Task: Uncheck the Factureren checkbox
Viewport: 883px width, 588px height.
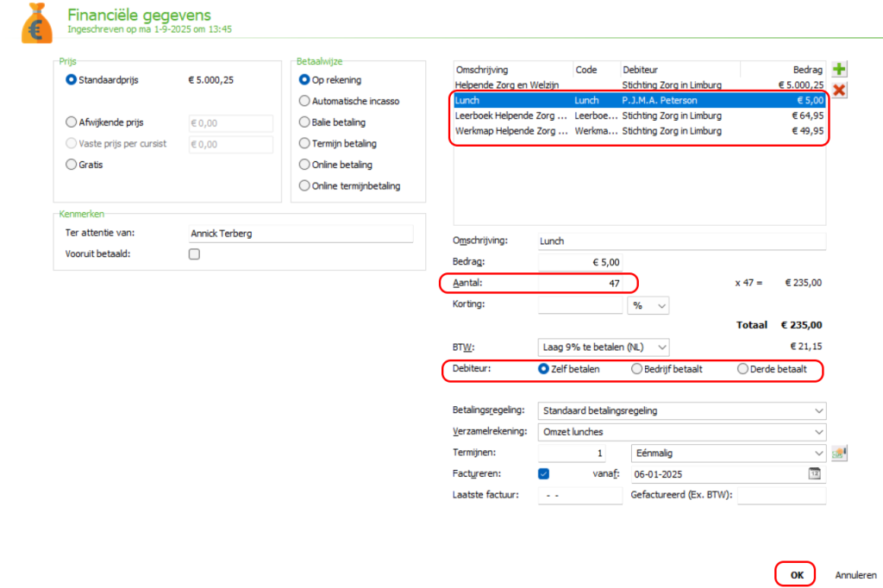Action: pyautogui.click(x=543, y=473)
